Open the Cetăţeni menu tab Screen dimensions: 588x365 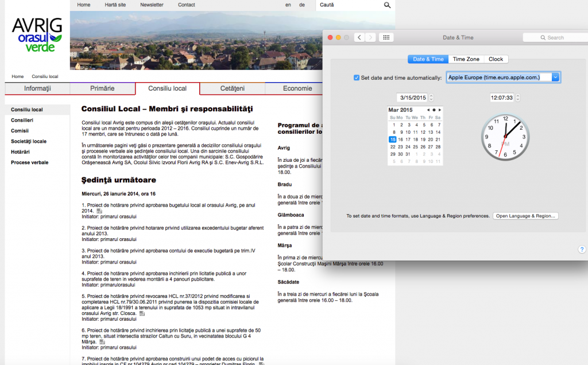click(x=233, y=88)
